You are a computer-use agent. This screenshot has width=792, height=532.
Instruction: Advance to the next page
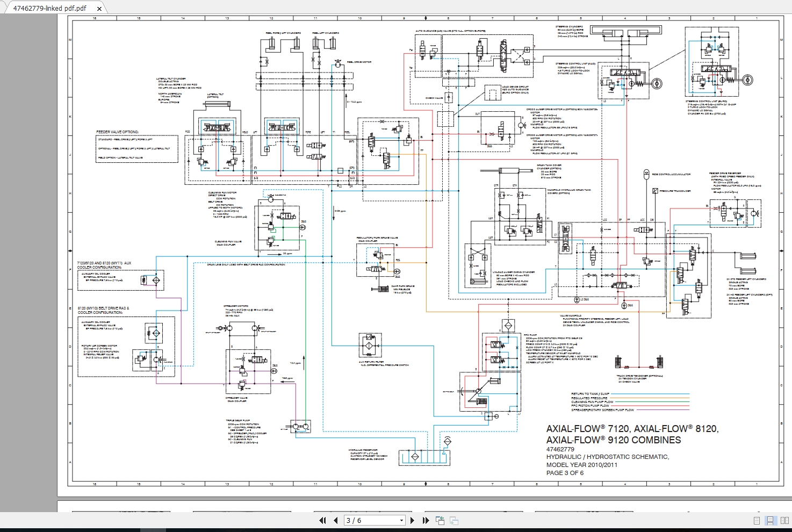point(413,520)
